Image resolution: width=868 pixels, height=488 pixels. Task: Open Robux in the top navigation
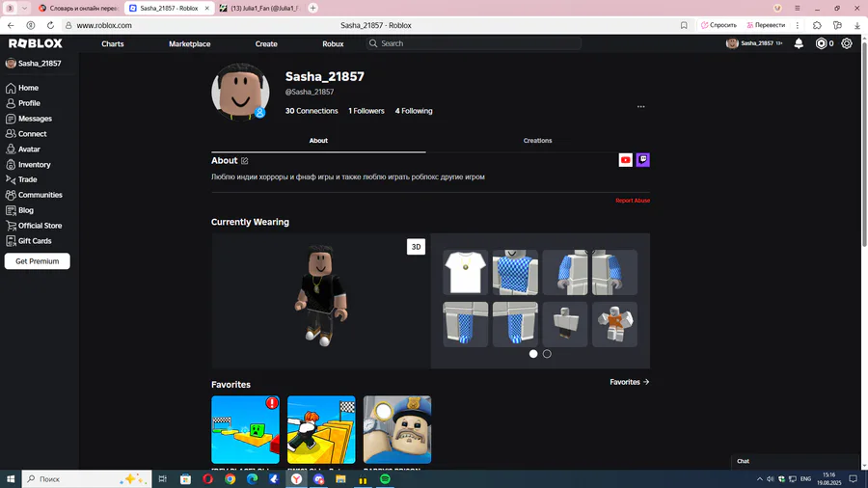coord(333,43)
